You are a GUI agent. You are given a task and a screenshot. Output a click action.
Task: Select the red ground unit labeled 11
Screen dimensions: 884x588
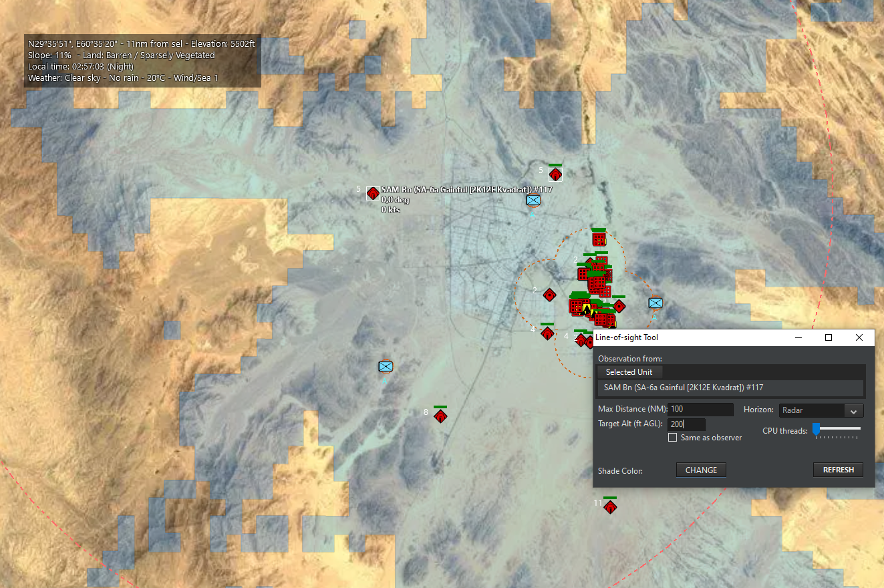click(x=610, y=507)
